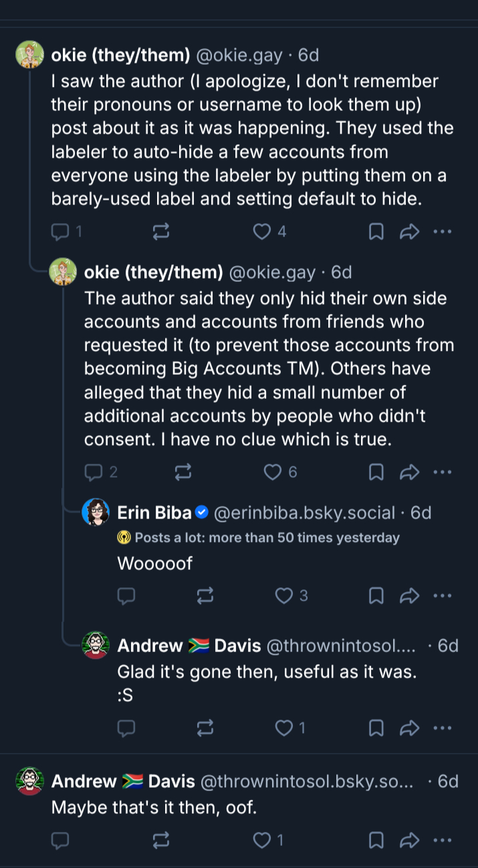Share Erin Biba's Wooooof reply
This screenshot has height=868, width=478.
pyautogui.click(x=408, y=595)
